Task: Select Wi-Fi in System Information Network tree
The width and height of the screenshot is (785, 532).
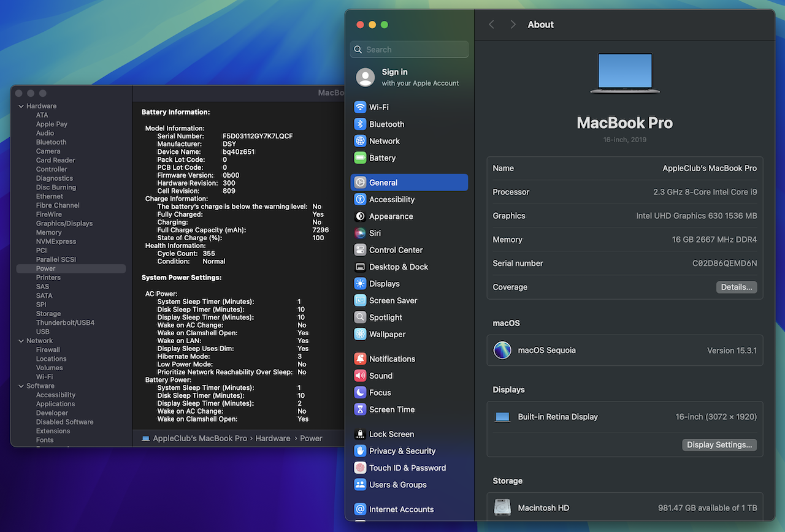Action: click(44, 377)
